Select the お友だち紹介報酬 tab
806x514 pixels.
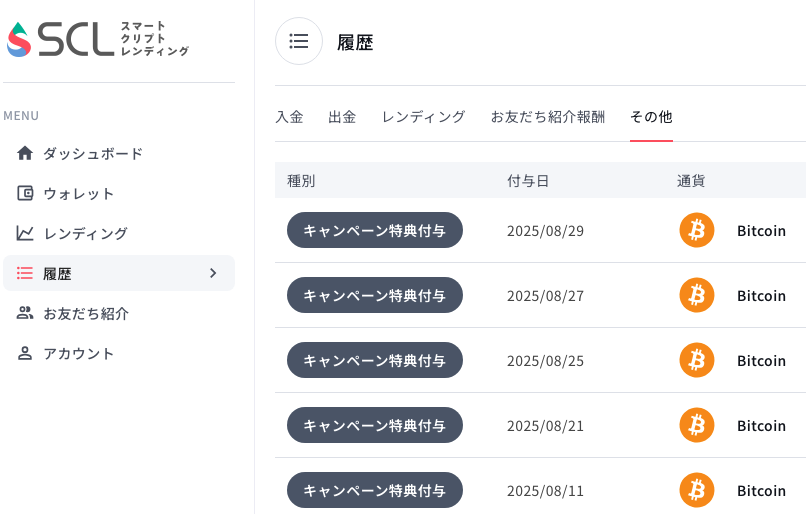548,117
